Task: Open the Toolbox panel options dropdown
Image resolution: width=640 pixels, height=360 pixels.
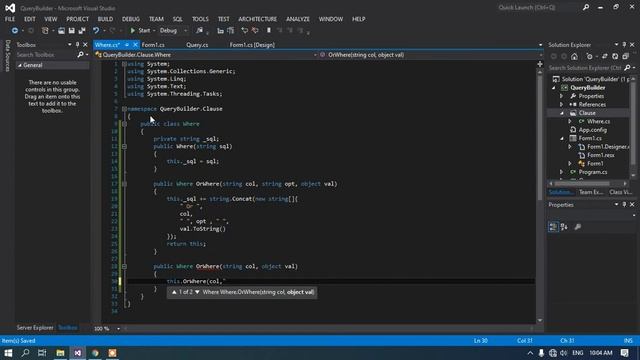Action: [69, 45]
